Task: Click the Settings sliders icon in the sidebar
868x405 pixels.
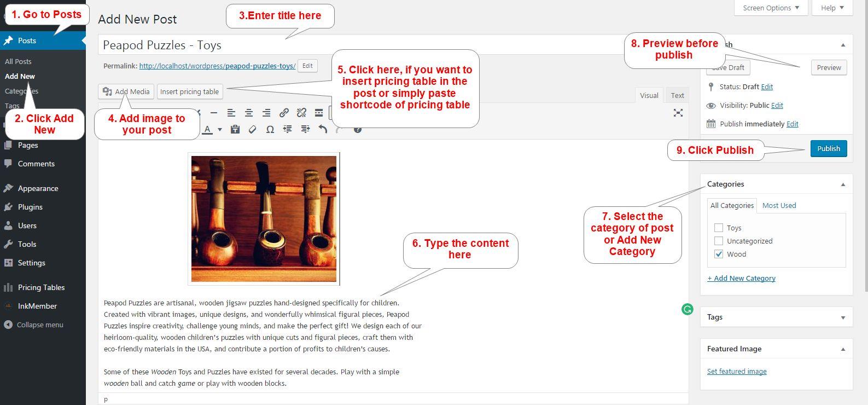Action: pos(8,263)
